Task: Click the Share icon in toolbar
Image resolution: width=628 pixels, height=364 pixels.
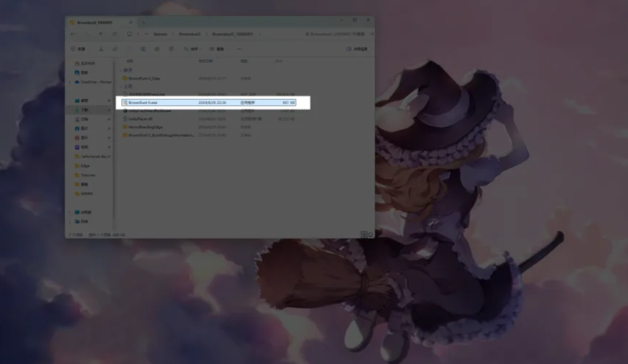Action: click(x=157, y=49)
